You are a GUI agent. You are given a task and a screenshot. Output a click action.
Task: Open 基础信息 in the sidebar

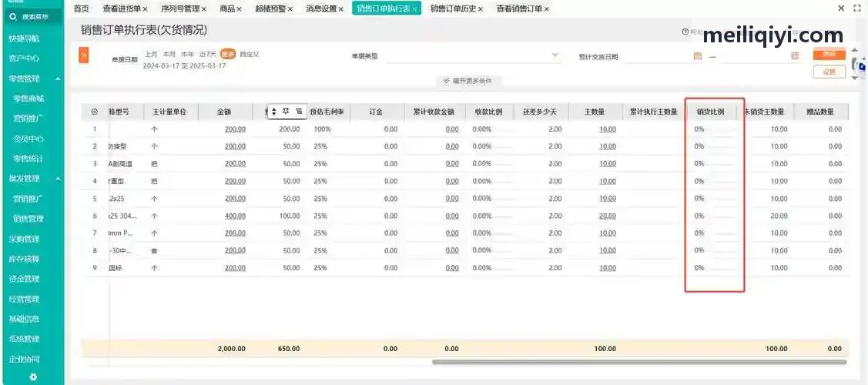(x=25, y=320)
